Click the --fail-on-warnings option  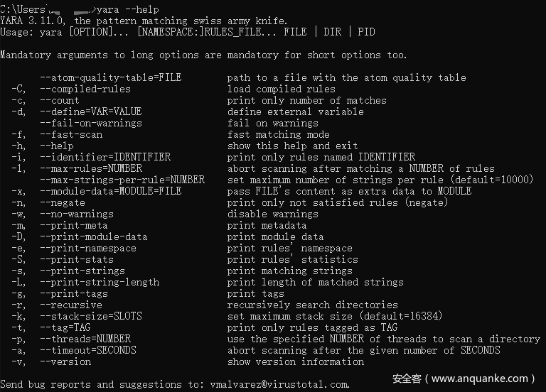pyautogui.click(x=90, y=123)
